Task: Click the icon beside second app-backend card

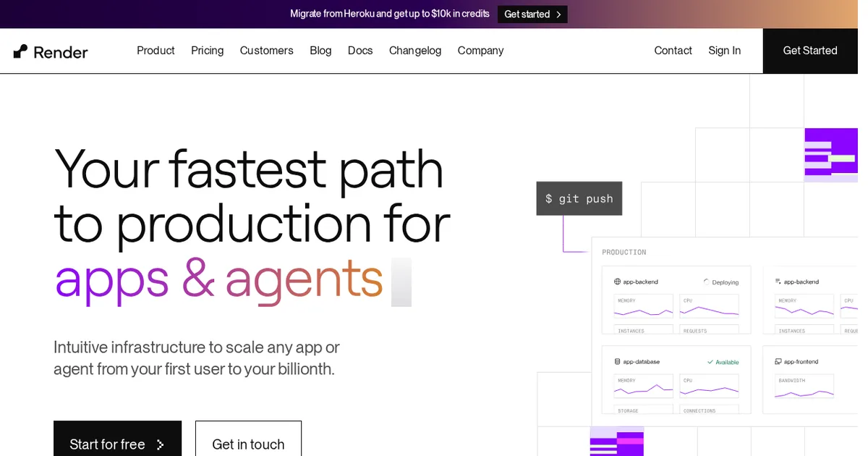Action: [x=778, y=282]
